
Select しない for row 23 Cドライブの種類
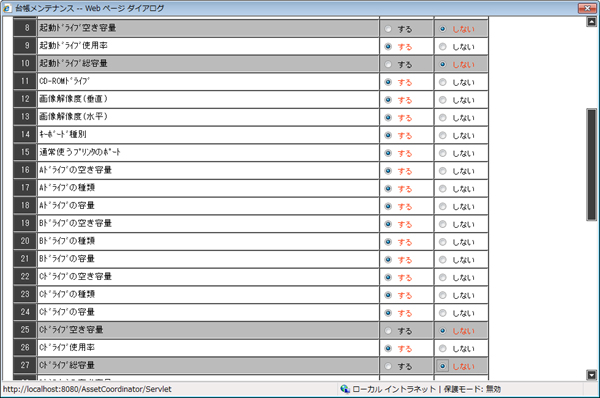coord(443,295)
